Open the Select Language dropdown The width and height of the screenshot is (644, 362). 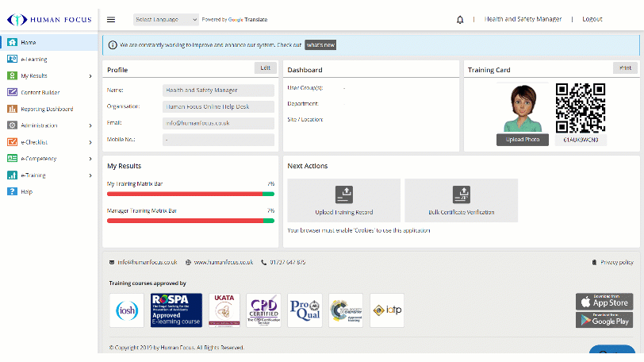[166, 19]
